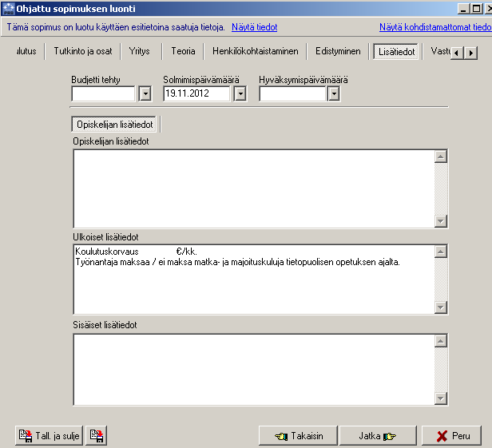Open the Näytä kohdistamattomat tiedot link

(x=435, y=27)
